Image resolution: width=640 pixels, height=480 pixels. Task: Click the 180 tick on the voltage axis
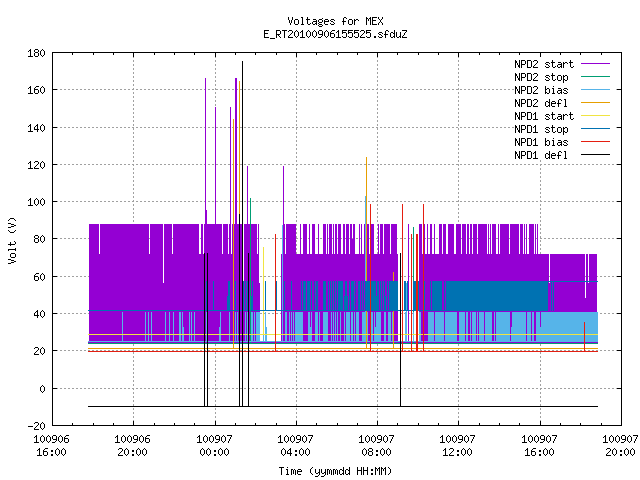click(x=36, y=53)
